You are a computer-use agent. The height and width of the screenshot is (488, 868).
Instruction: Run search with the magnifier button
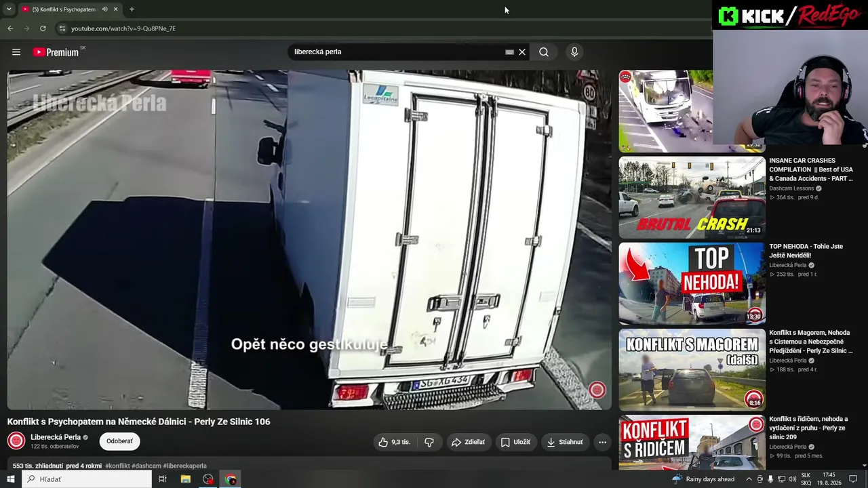pos(544,52)
